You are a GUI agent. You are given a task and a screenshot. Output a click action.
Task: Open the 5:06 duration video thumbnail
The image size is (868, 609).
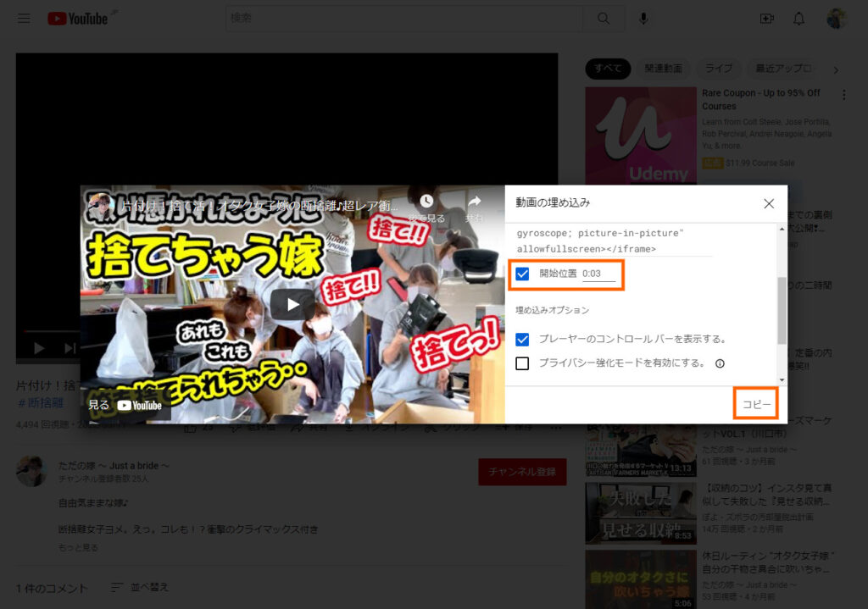click(x=641, y=579)
